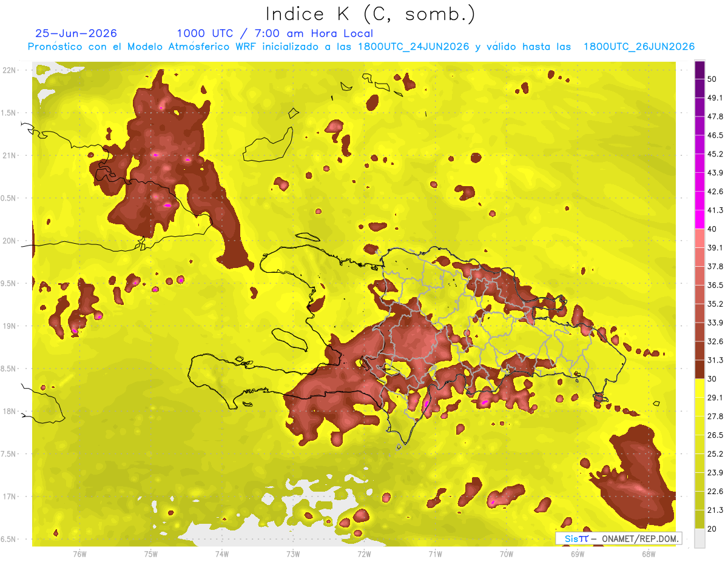This screenshot has width=728, height=562.
Task: Click the 22N latitude label
Action: pyautogui.click(x=10, y=70)
